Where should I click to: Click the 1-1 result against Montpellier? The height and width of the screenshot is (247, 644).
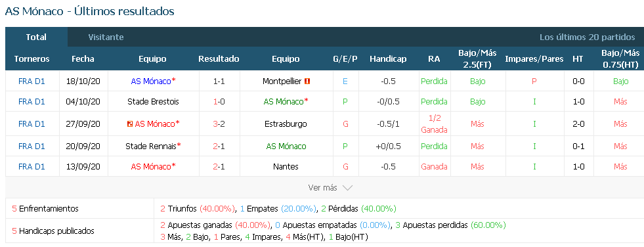pyautogui.click(x=219, y=81)
